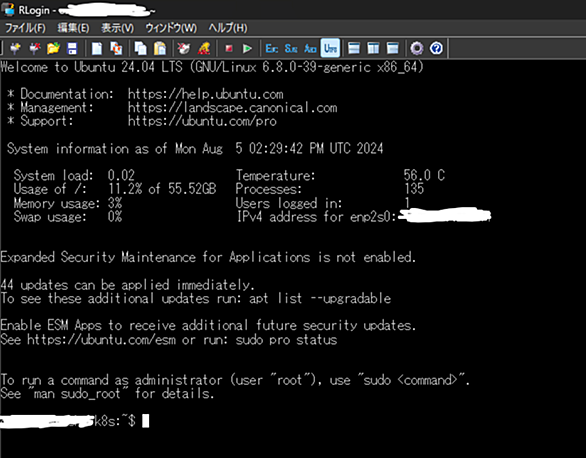Switch encoding to ASCII

tap(311, 48)
